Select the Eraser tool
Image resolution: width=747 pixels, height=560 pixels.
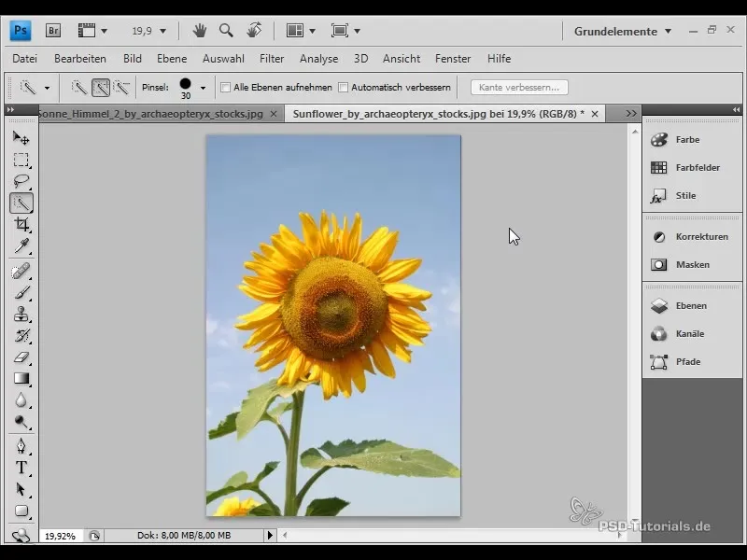pos(21,357)
